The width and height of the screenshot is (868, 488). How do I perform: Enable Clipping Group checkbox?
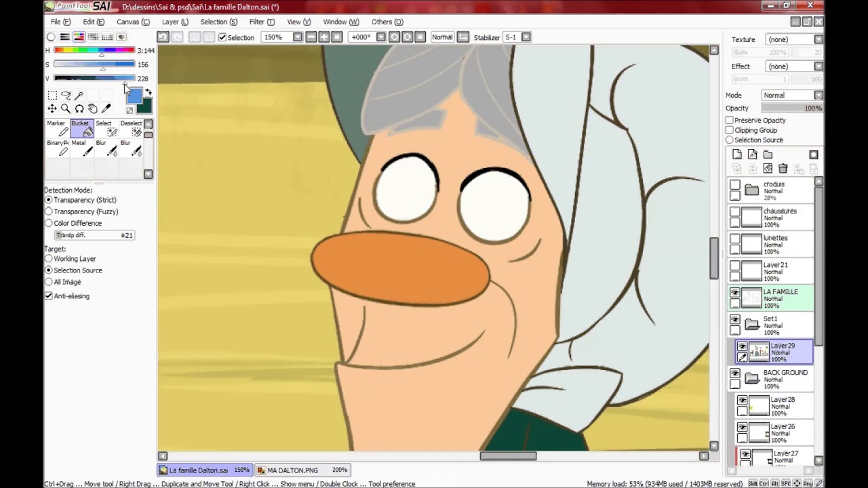(x=730, y=130)
